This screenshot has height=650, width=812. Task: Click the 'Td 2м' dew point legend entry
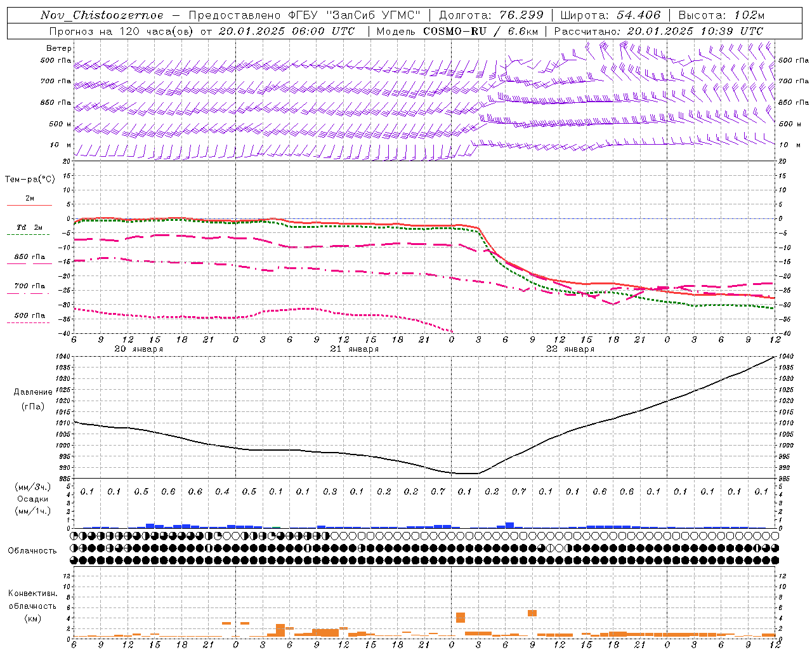click(29, 227)
